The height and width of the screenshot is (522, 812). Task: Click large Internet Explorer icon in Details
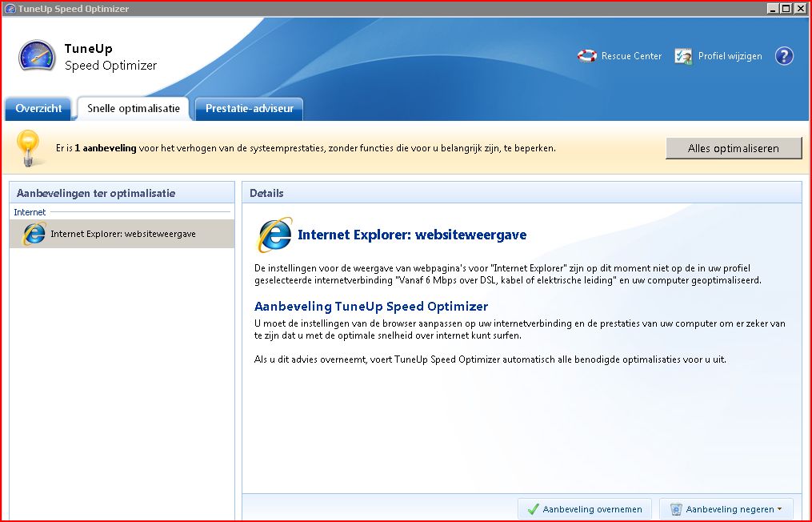274,235
